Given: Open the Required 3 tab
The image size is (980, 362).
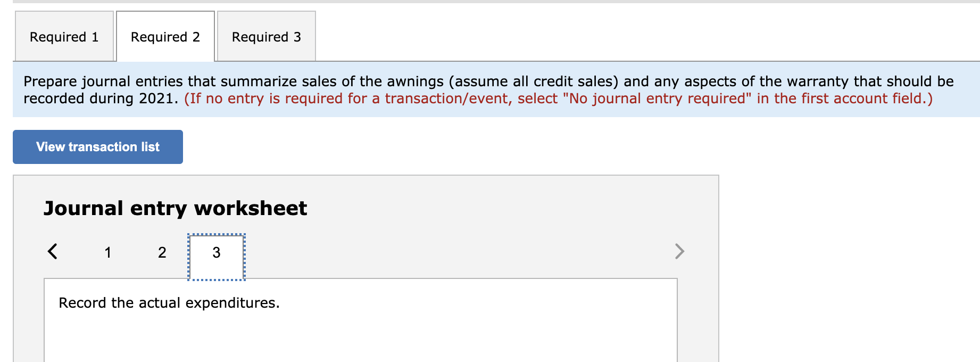Looking at the screenshot, I should 266,36.
